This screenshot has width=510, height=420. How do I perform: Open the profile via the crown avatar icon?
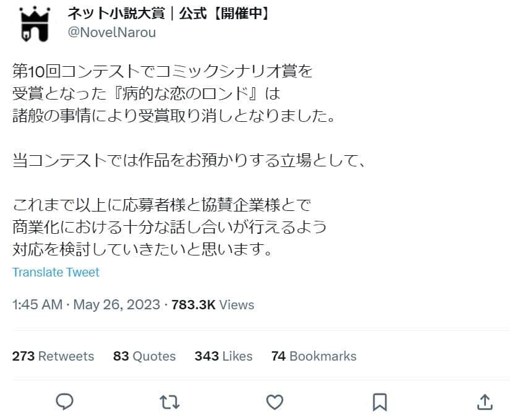coord(34,25)
